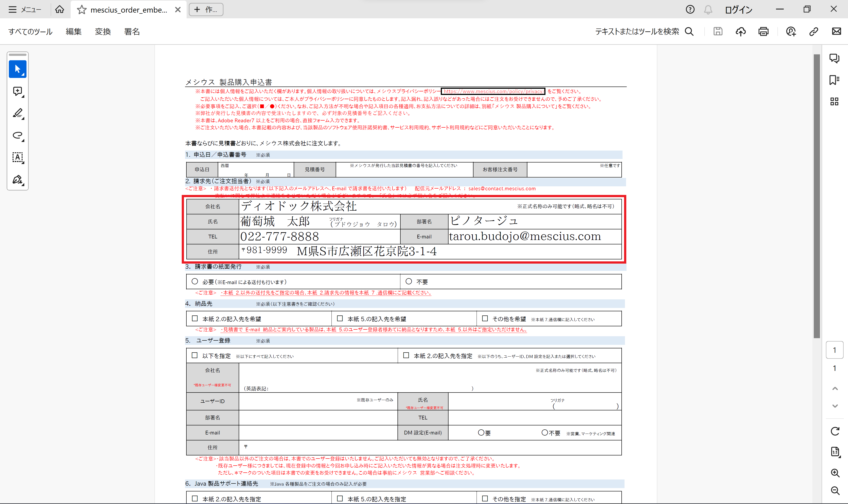Rotate the page view icon

(x=835, y=431)
